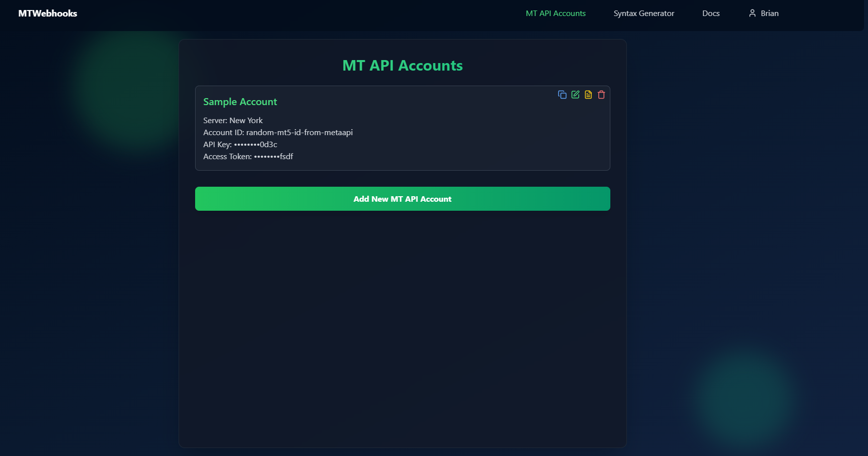Click the random-mt5-id-from-metaapi account ID value
This screenshot has width=868, height=456.
pos(299,133)
